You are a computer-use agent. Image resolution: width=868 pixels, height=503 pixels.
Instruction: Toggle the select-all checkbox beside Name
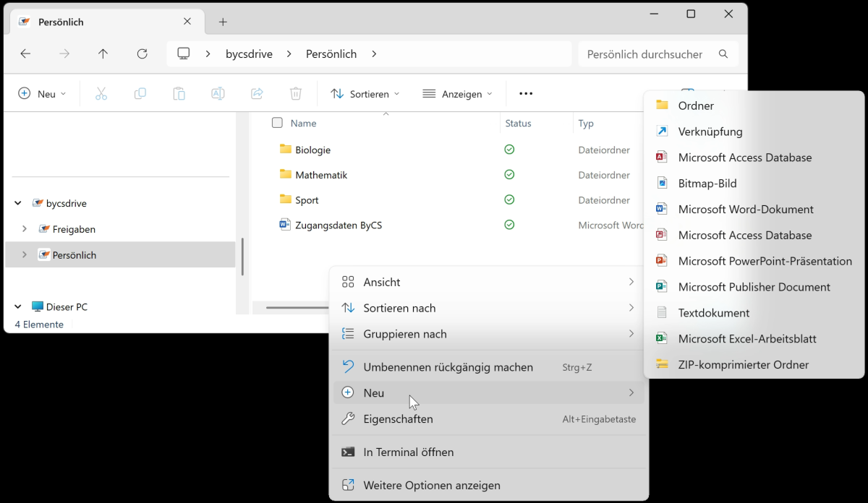click(277, 123)
